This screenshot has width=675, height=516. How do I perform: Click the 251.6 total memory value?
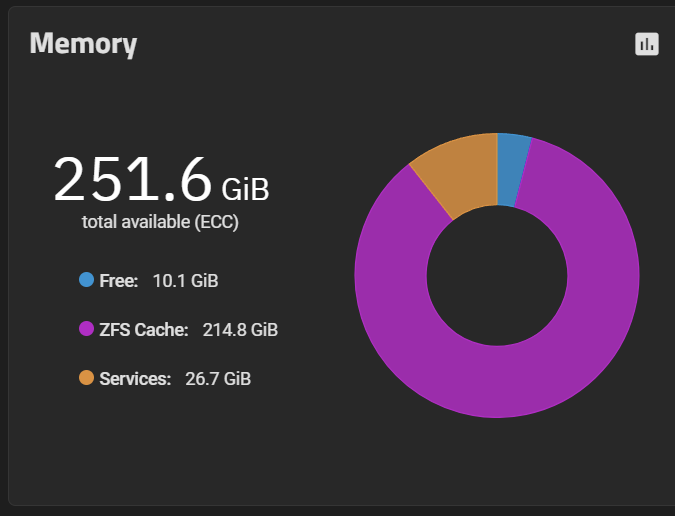[133, 179]
